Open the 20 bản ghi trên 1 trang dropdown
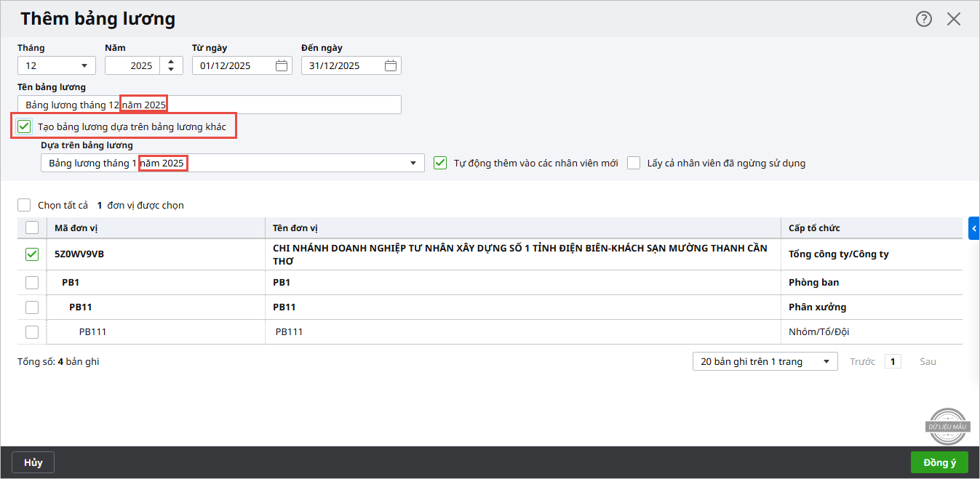Viewport: 980px width, 479px height. pos(765,362)
